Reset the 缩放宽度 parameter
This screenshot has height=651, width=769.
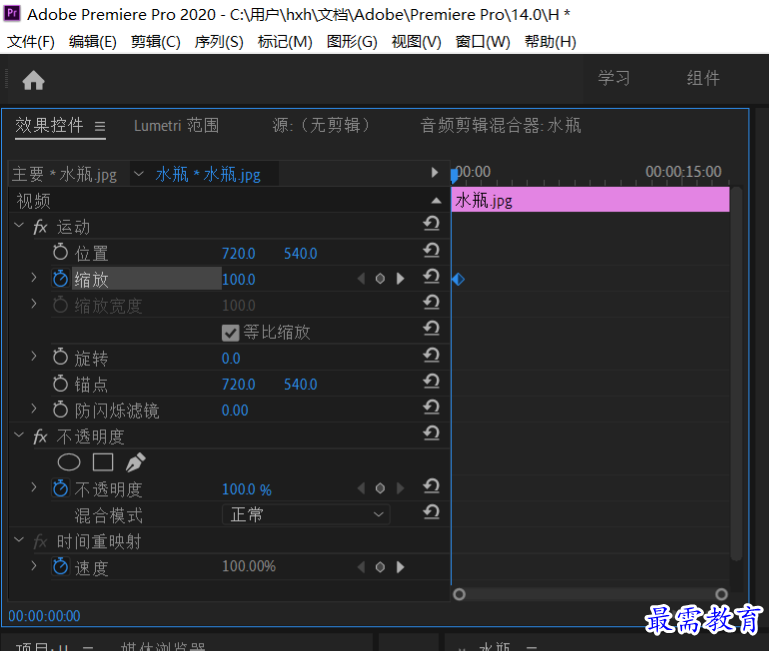[x=431, y=302]
